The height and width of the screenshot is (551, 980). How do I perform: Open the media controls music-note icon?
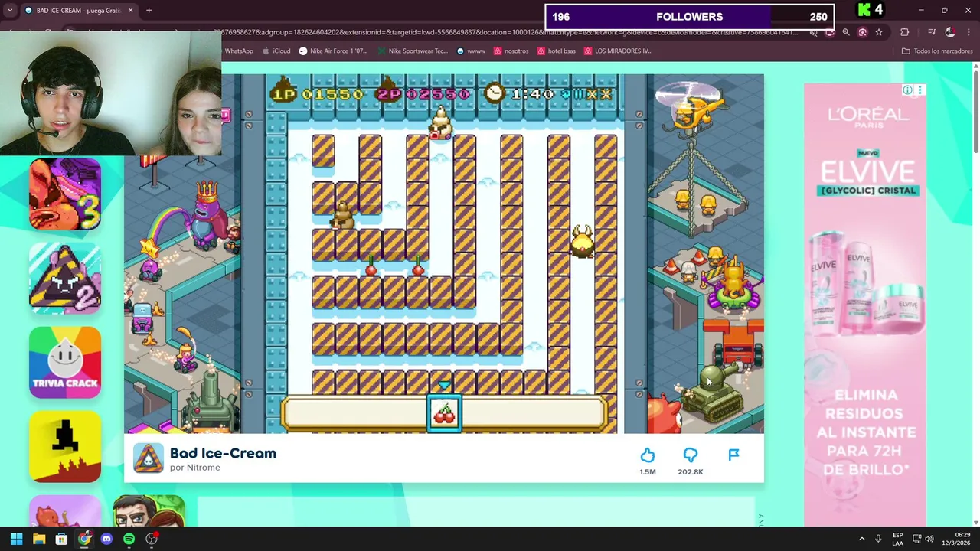[932, 32]
